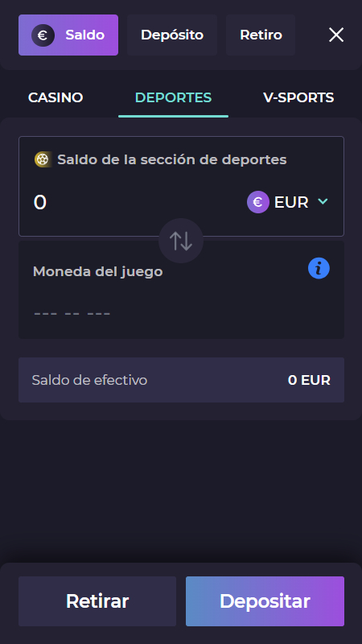Open the Retiro section

[261, 35]
